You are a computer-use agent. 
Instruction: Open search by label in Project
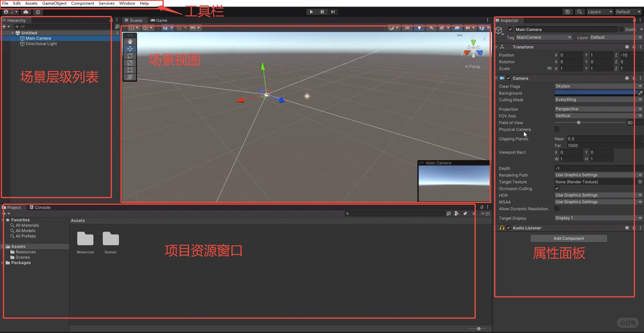(465, 214)
